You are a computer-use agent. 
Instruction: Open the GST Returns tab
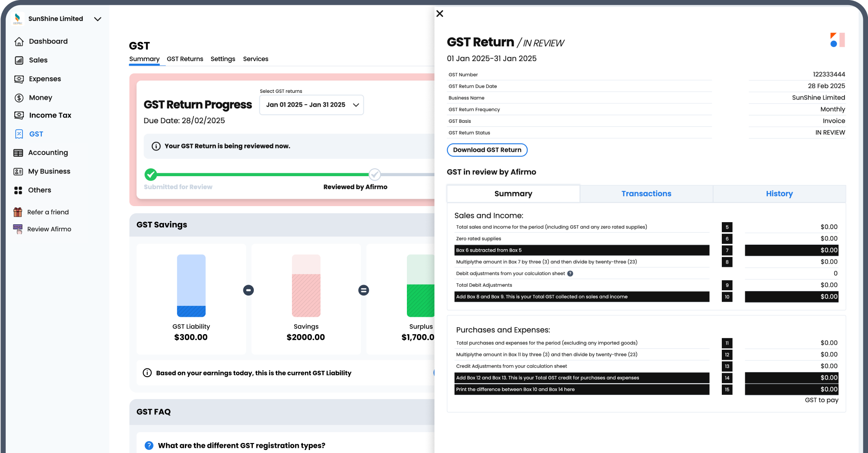pyautogui.click(x=185, y=59)
